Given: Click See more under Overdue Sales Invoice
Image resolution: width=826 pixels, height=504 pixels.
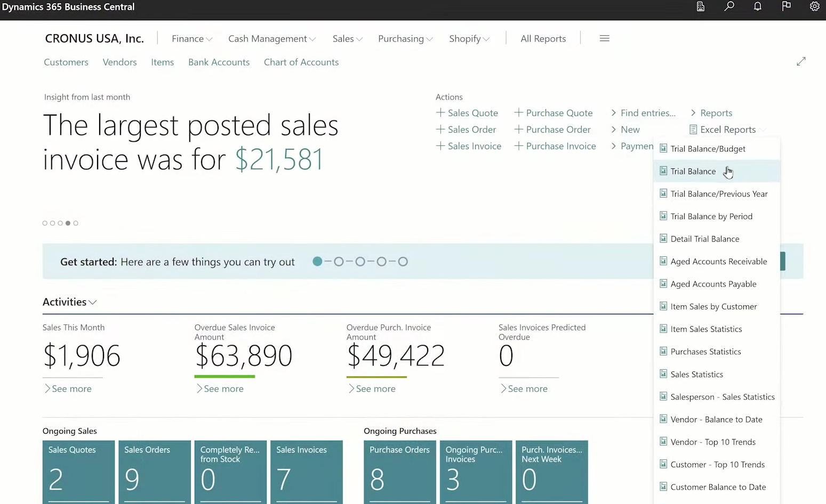Looking at the screenshot, I should click(223, 389).
